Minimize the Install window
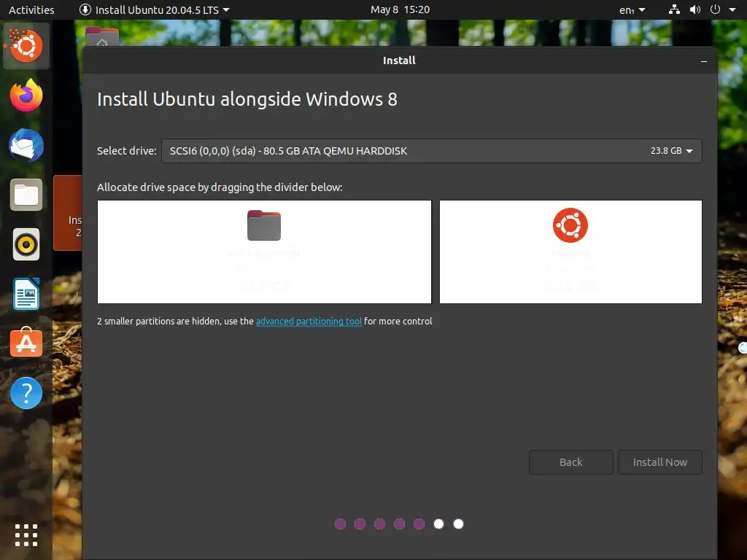Viewport: 747px width, 560px height. coord(704,61)
